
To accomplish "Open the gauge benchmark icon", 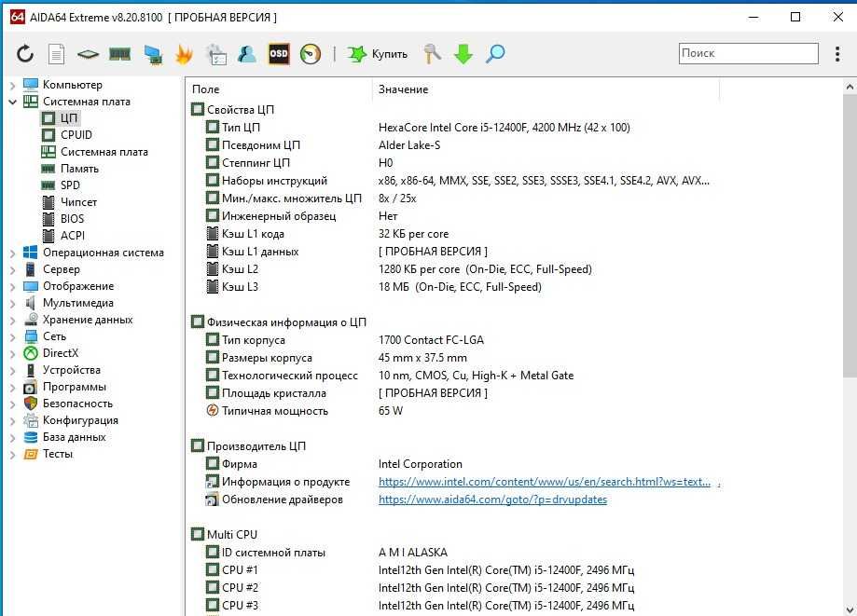I will click(311, 54).
